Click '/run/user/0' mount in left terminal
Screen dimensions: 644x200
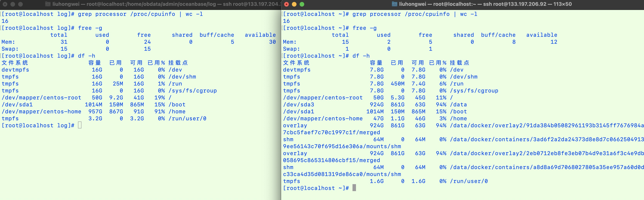pos(187,119)
